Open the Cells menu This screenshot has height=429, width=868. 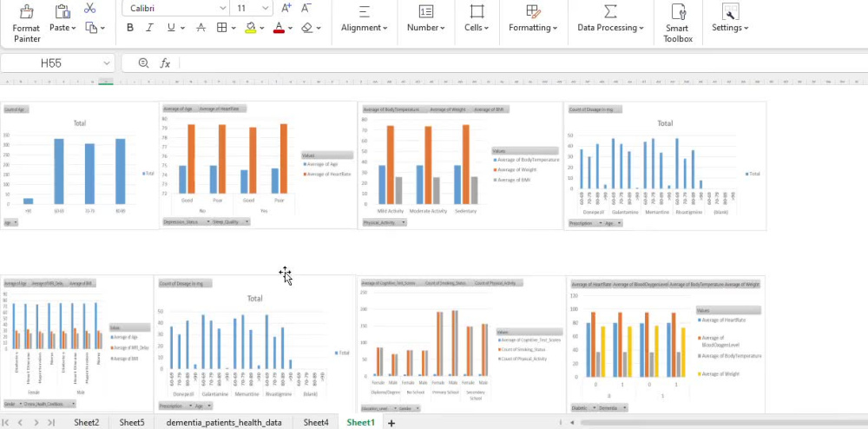coord(477,19)
